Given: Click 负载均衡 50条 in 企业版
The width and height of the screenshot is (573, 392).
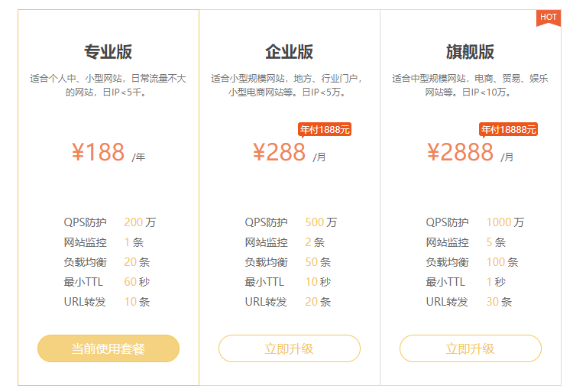Looking at the screenshot, I should click(290, 262).
